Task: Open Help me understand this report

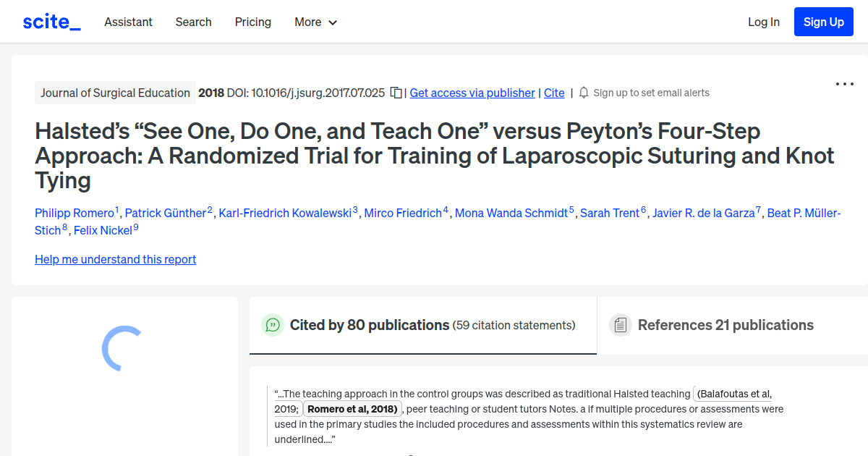Action: pos(115,259)
